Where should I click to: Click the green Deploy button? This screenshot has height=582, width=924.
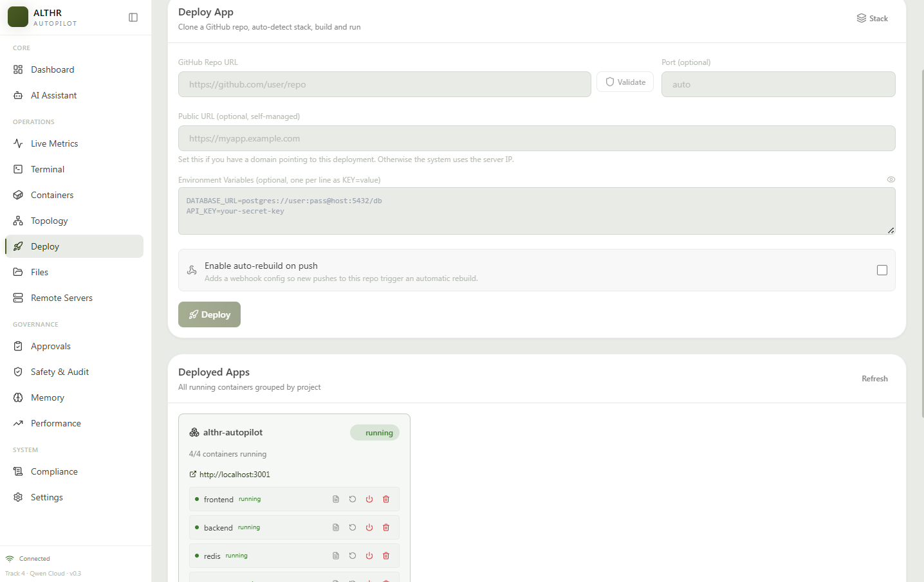[209, 314]
